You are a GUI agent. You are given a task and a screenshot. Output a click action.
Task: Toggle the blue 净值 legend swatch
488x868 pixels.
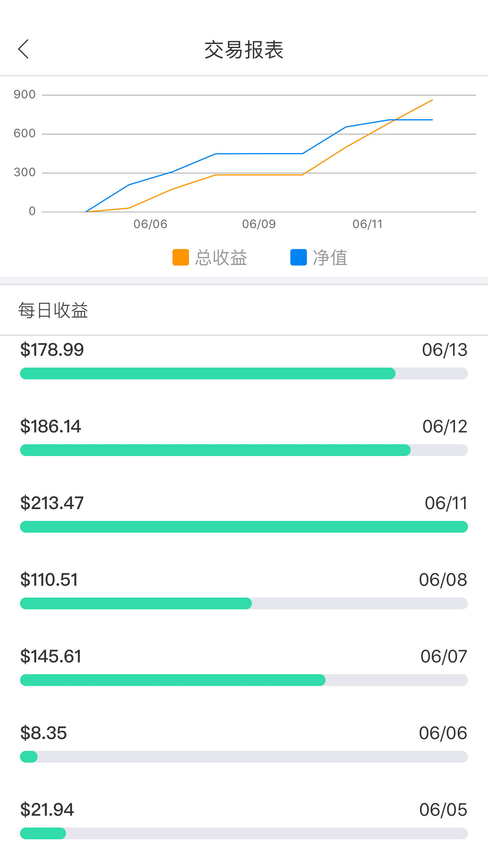299,257
